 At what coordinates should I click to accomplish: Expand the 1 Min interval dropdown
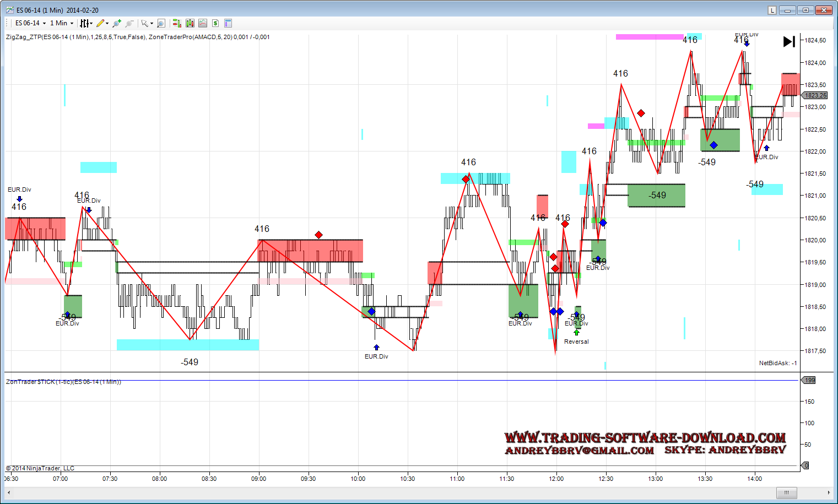coord(72,23)
